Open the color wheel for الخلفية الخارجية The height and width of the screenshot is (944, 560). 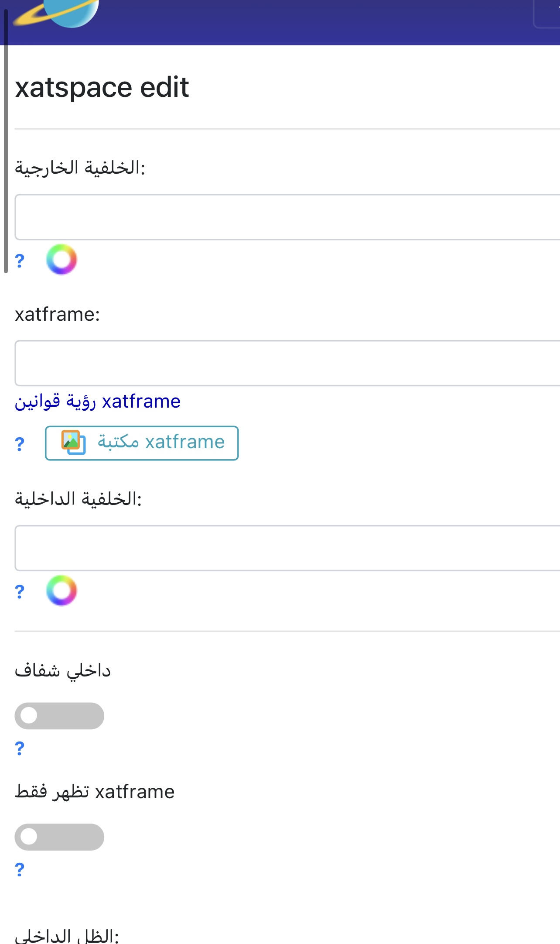tap(61, 260)
